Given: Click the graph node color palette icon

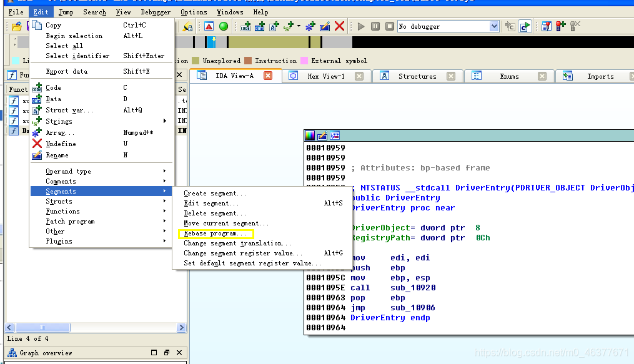Looking at the screenshot, I should 310,135.
